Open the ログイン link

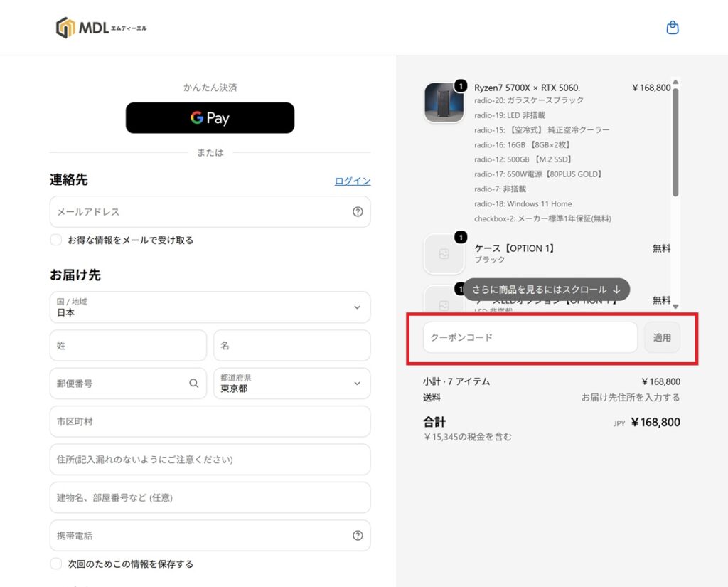click(353, 181)
